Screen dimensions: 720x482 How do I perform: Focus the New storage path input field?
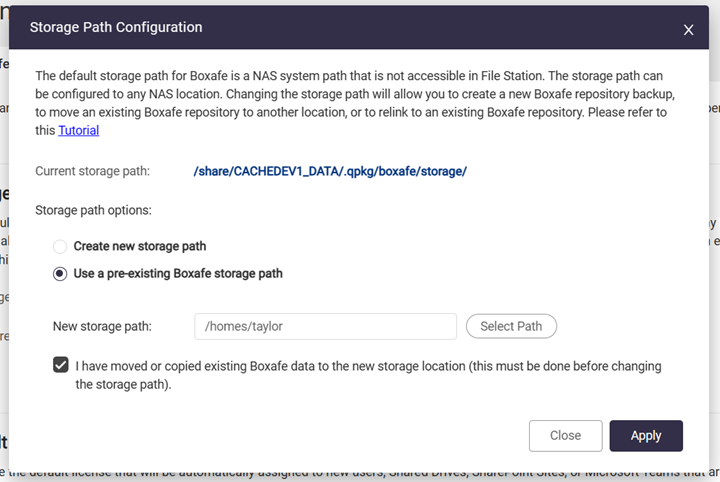click(x=325, y=326)
